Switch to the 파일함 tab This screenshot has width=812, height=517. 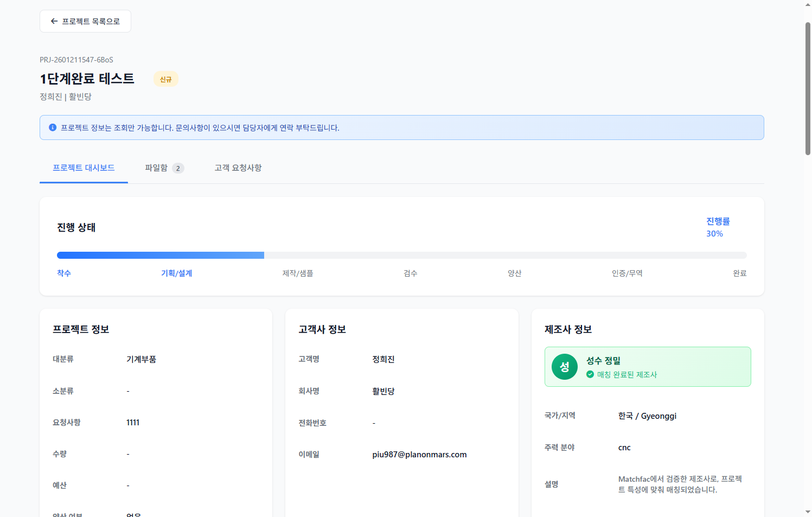(156, 168)
